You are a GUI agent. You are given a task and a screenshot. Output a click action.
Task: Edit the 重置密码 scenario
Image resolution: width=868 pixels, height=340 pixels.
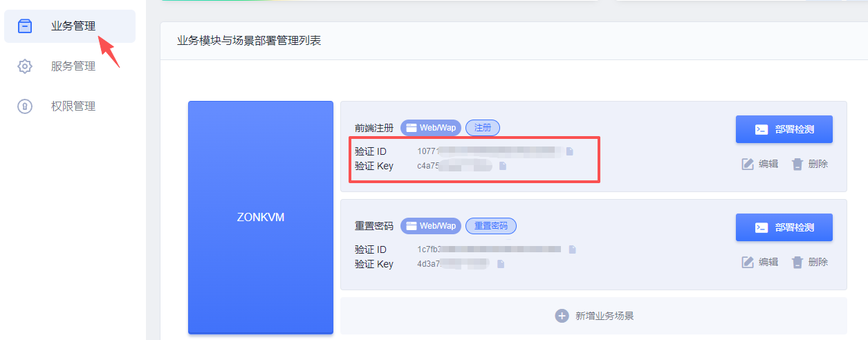760,262
